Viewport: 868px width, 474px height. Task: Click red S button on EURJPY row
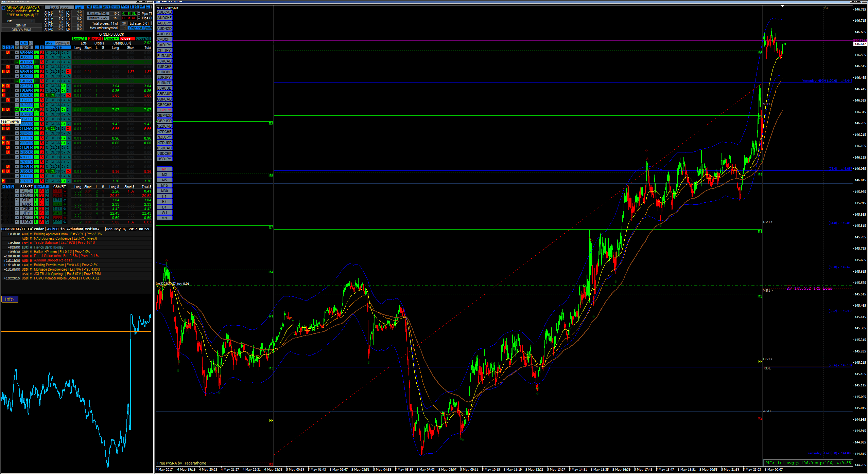point(42,109)
